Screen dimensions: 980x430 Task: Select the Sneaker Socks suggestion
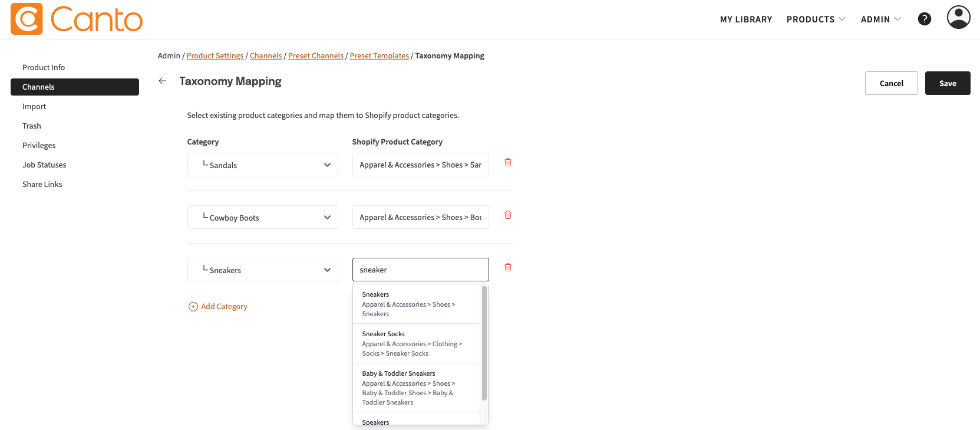click(x=416, y=343)
